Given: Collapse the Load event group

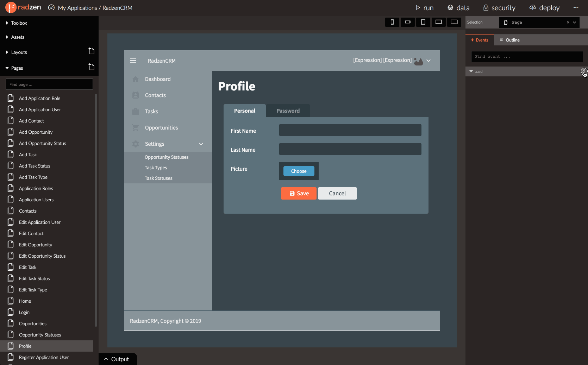Looking at the screenshot, I should point(471,71).
